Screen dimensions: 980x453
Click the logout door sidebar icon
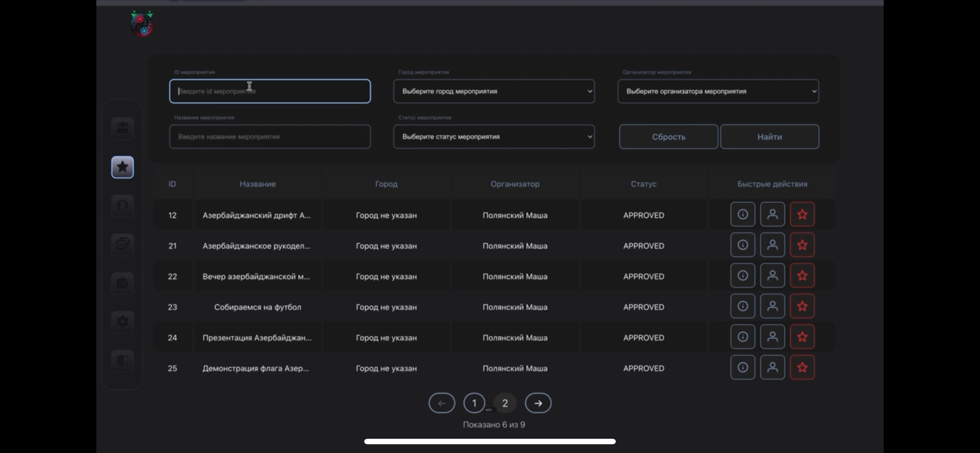pyautogui.click(x=122, y=360)
